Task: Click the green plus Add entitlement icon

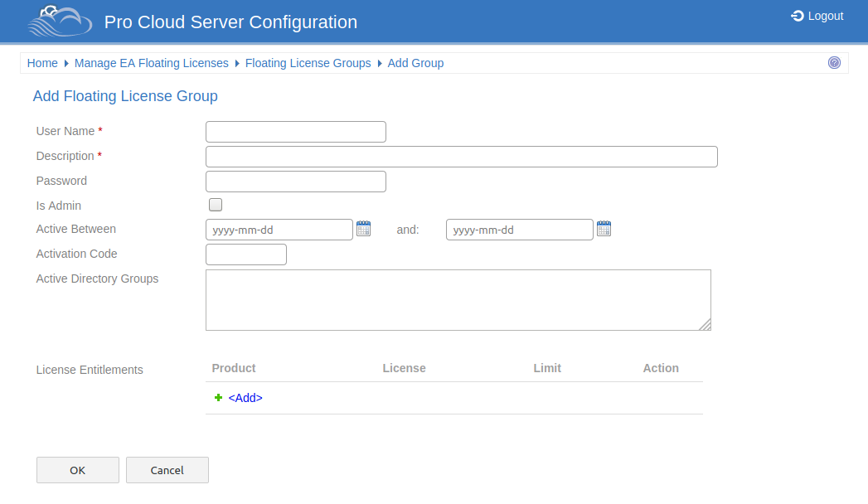Action: (218, 398)
